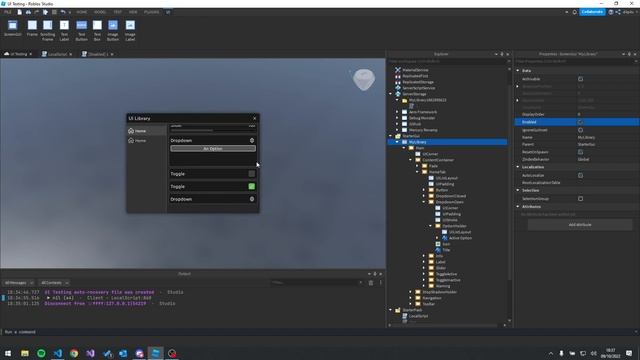
Task: Click the notifications bell icon
Action: coord(575,12)
